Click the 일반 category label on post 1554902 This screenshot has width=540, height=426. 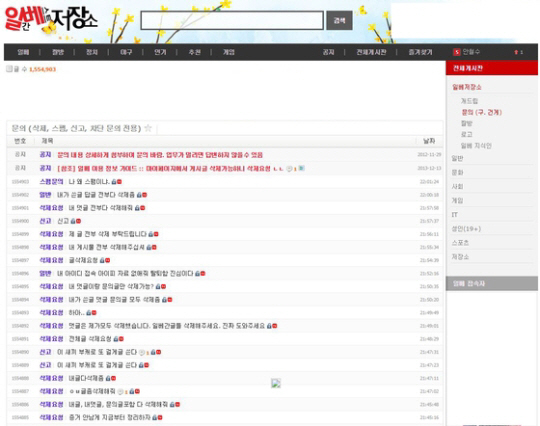click(x=45, y=195)
